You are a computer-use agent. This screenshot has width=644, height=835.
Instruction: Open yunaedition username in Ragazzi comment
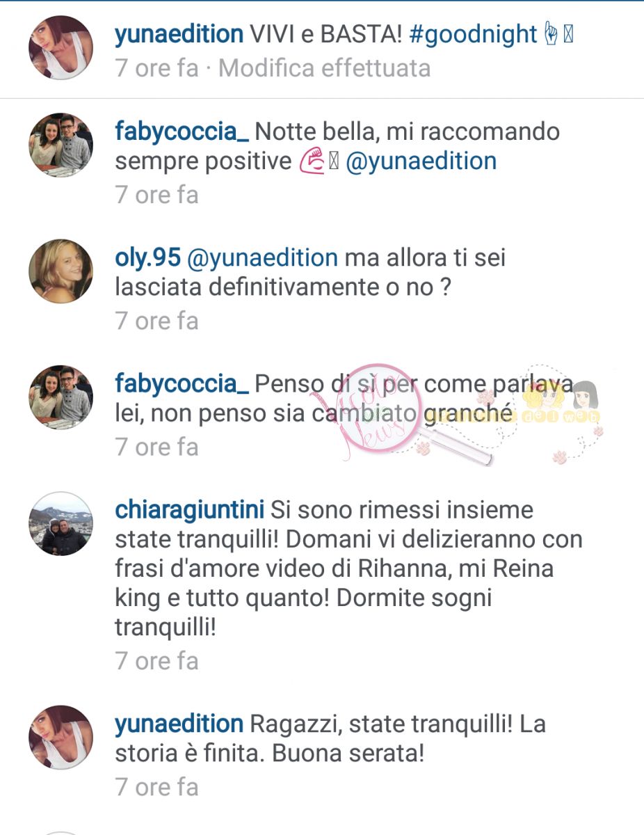[x=179, y=724]
